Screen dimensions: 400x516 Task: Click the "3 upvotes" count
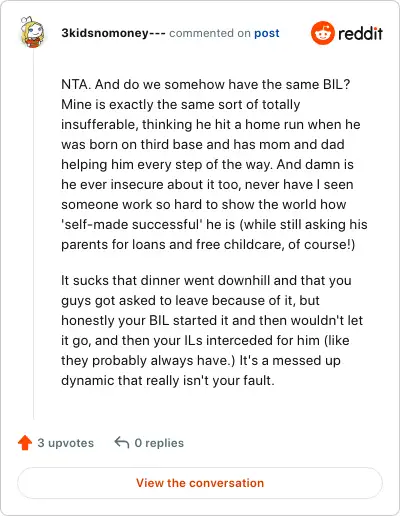click(x=66, y=443)
